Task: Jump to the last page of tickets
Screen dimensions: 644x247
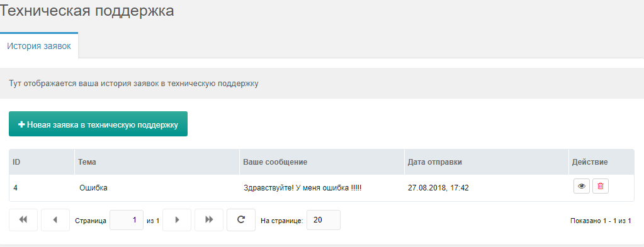Action: coord(209,220)
